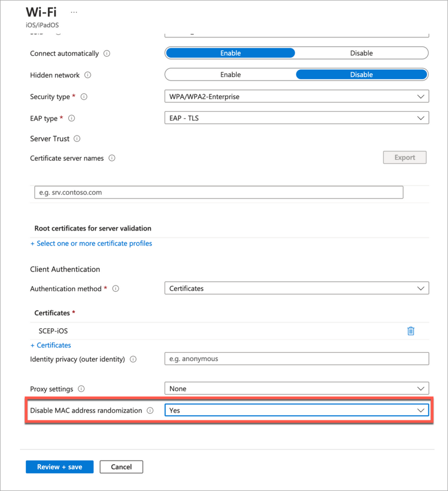Viewport: 448px width, 491px height.
Task: Show info tooltip for Connect automatically
Action: [107, 53]
